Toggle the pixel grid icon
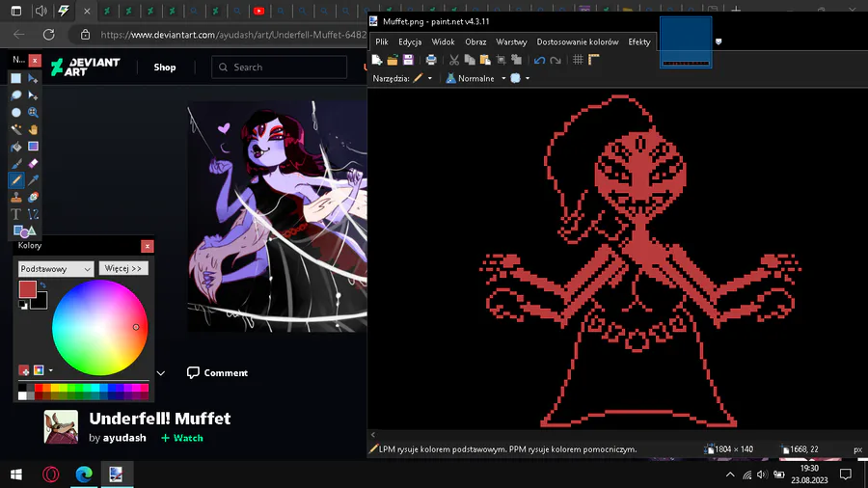 pyautogui.click(x=578, y=60)
